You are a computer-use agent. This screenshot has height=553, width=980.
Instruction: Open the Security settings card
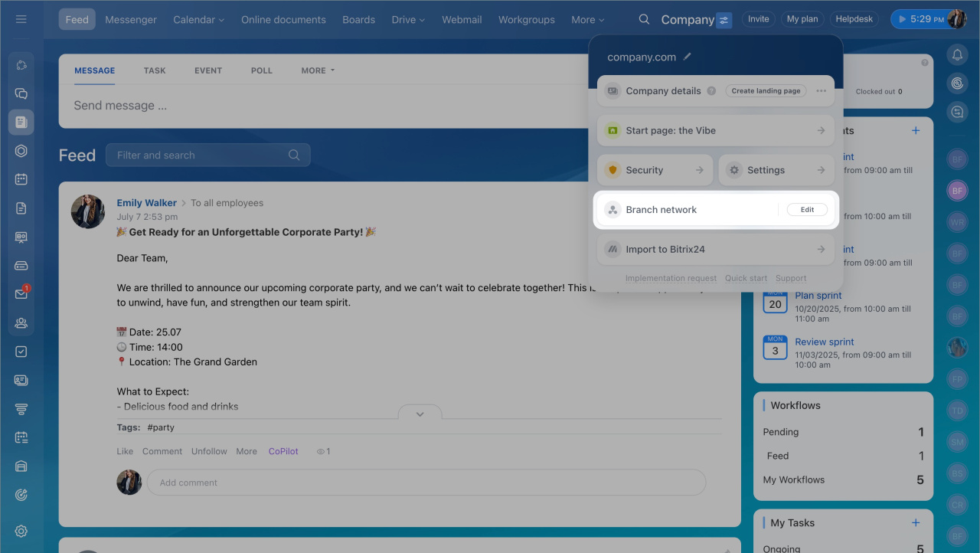tap(654, 170)
